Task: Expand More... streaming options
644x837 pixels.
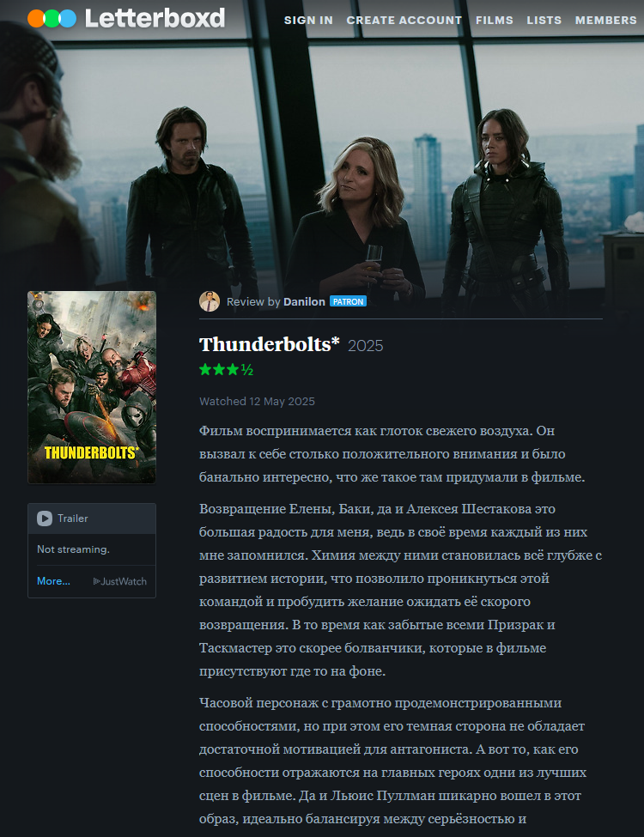Action: pyautogui.click(x=53, y=581)
